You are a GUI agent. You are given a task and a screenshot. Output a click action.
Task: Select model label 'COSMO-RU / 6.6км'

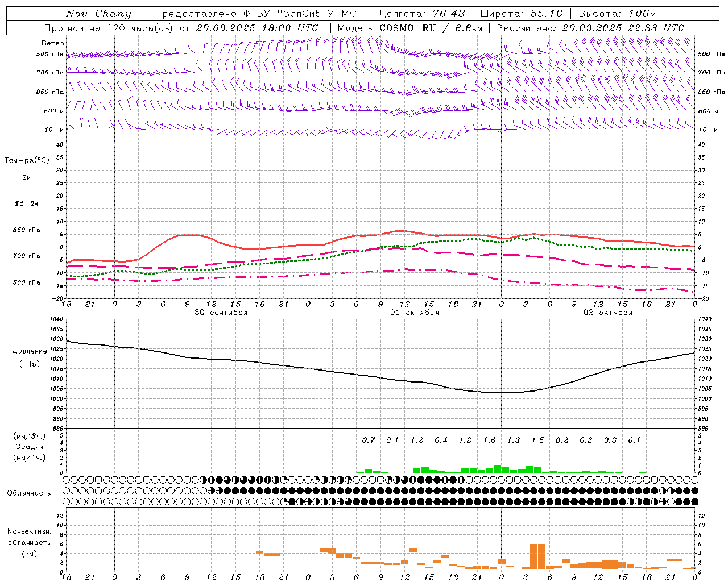(x=431, y=28)
